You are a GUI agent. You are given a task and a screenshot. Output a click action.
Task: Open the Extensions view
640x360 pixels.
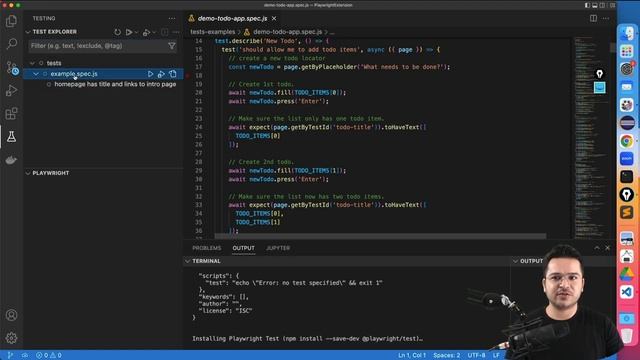tap(11, 113)
